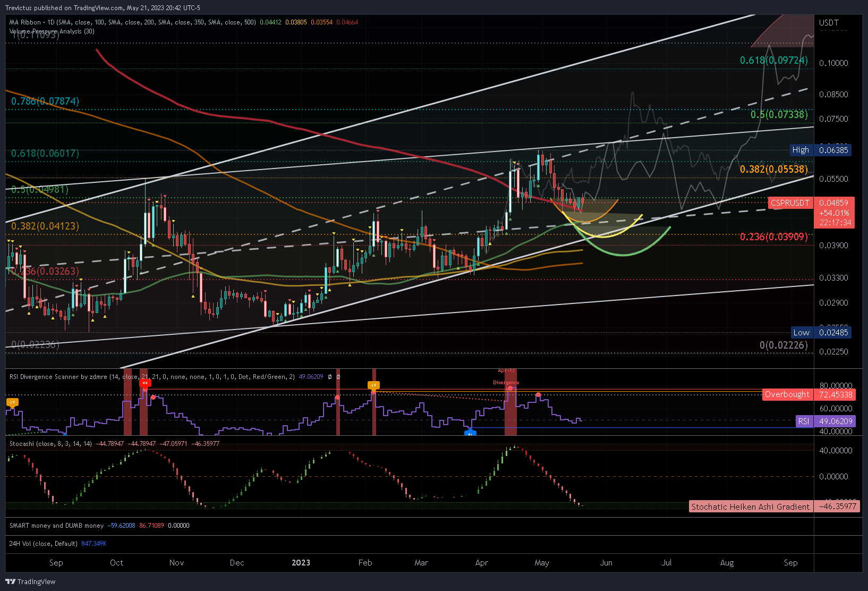The image size is (868, 591).
Task: Click the 0.382(0.05538) Fibonacci label
Action: pyautogui.click(x=774, y=169)
